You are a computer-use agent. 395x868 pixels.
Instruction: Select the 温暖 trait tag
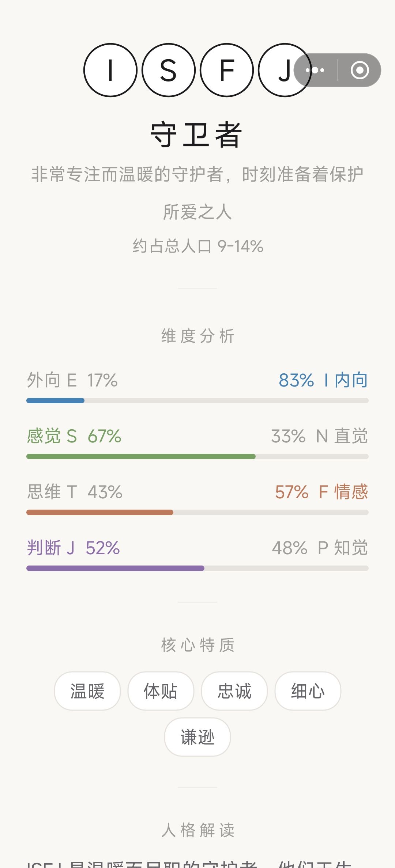(87, 691)
